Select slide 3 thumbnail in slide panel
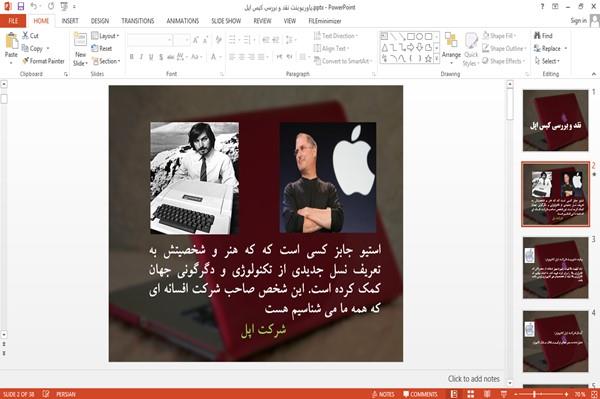The height and width of the screenshot is (399, 600). pos(555,267)
